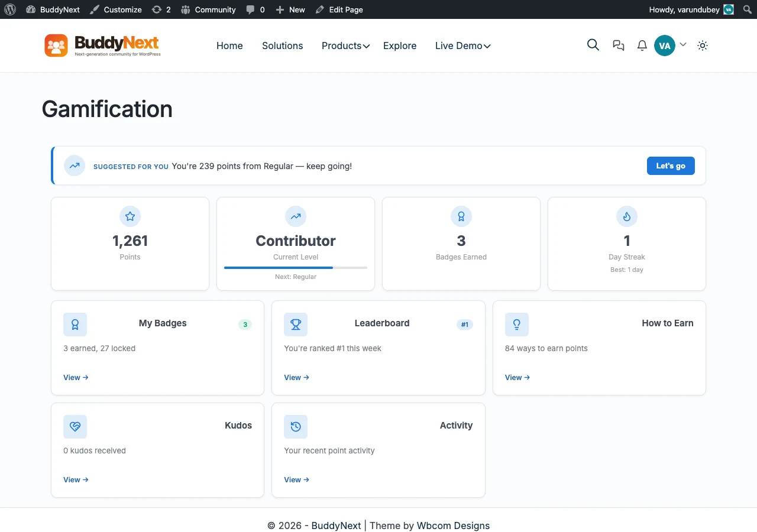The height and width of the screenshot is (532, 757).
Task: Click the trending arrow icon in suggestion banner
Action: [75, 166]
